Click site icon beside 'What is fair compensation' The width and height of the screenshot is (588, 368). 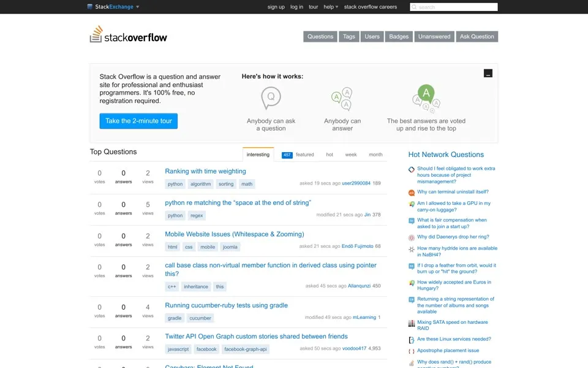tap(412, 221)
